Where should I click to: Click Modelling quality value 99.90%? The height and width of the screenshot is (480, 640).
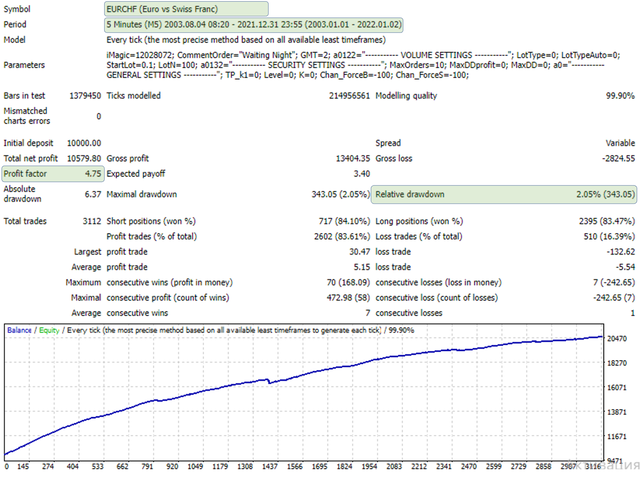pos(620,96)
